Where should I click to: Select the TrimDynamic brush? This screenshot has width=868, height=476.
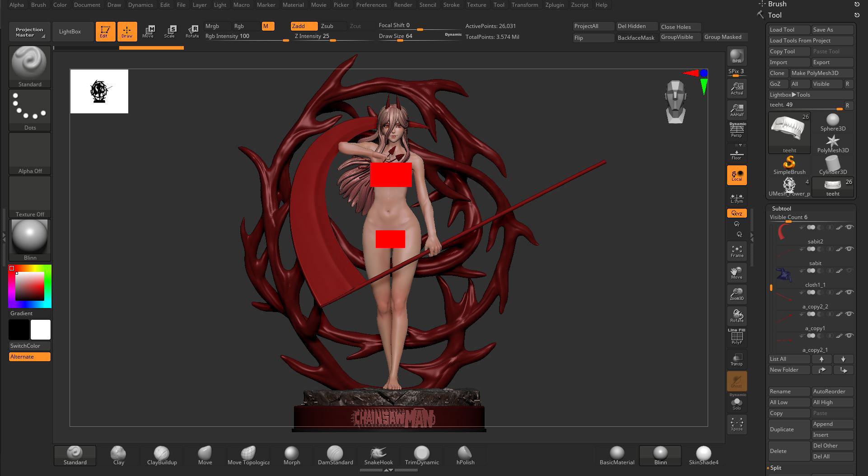422,455
